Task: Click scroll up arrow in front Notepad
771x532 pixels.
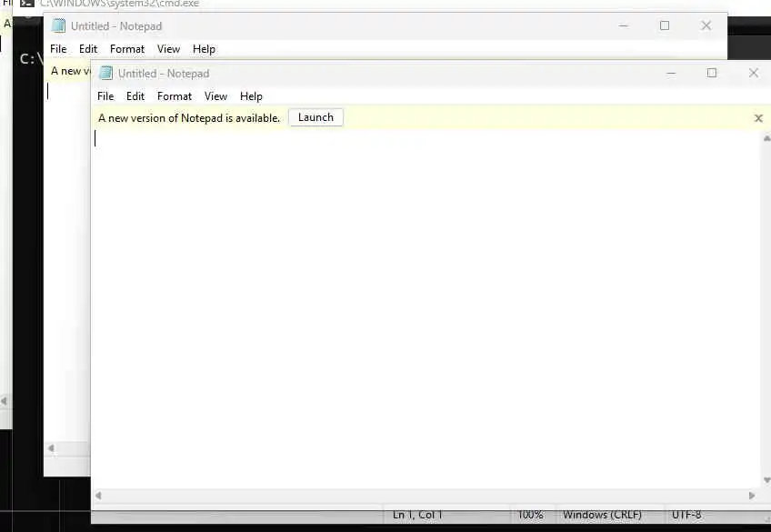Action: (766, 138)
